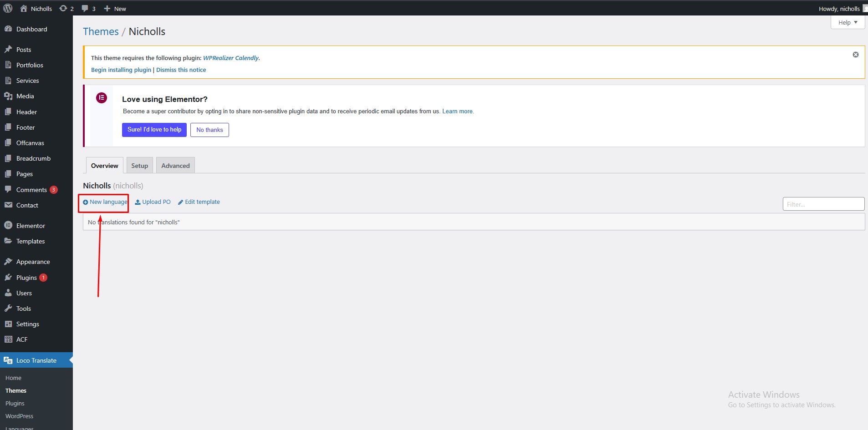Click Begin installing plugin link
The image size is (868, 430).
pos(121,70)
